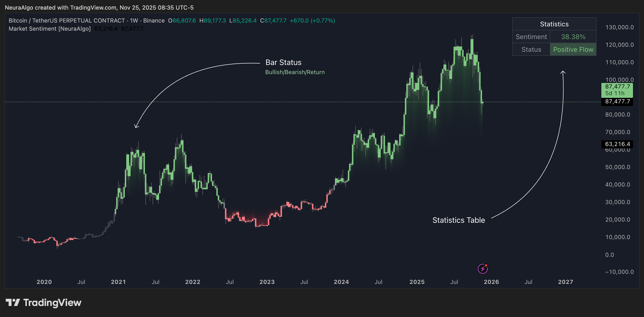Screen dimensions: 644x317
Task: Click the 2020 label on time axis
Action: (44, 282)
